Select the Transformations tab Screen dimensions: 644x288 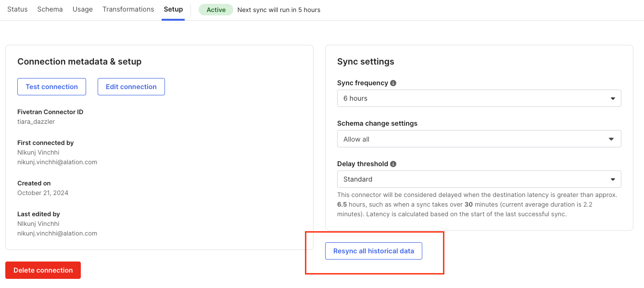tap(128, 10)
